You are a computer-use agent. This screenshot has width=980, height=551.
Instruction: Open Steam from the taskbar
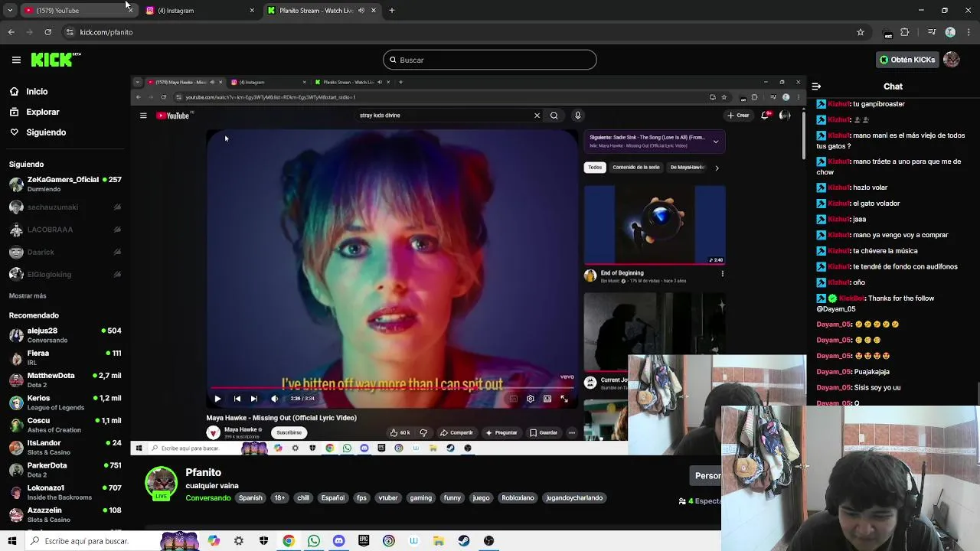pos(464,541)
